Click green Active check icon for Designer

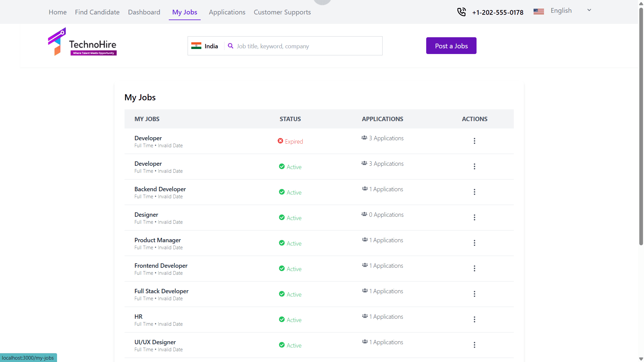click(x=282, y=217)
